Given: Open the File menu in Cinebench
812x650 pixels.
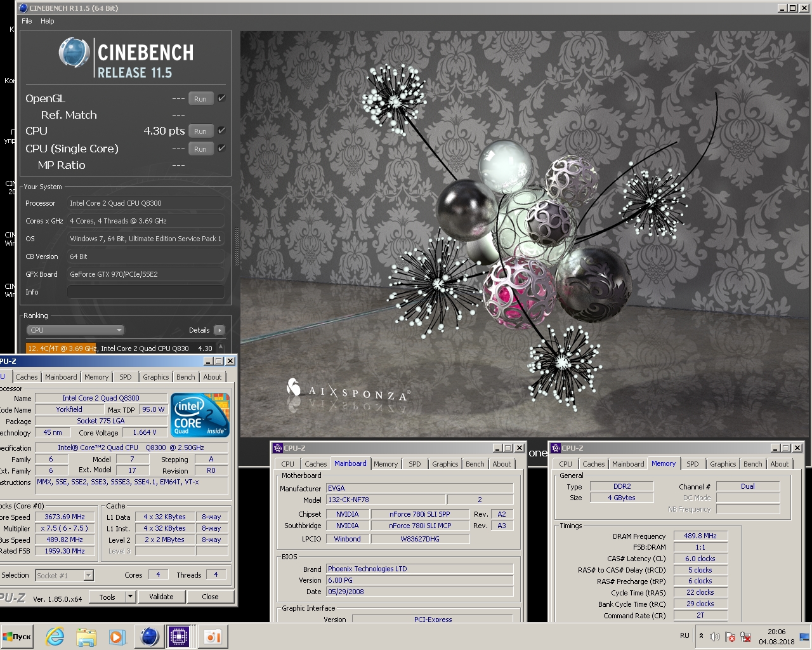Looking at the screenshot, I should 27,21.
